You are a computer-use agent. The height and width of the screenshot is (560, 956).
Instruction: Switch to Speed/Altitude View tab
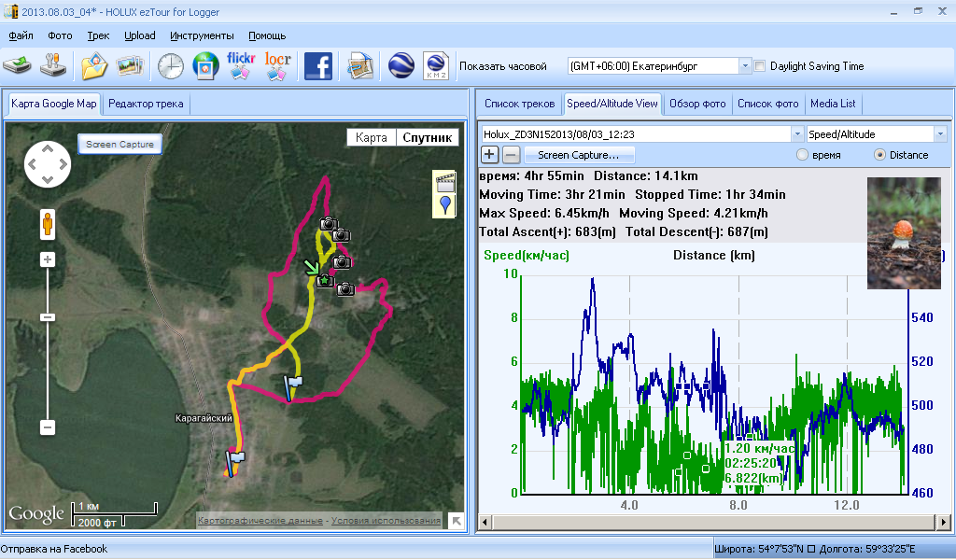tap(612, 104)
